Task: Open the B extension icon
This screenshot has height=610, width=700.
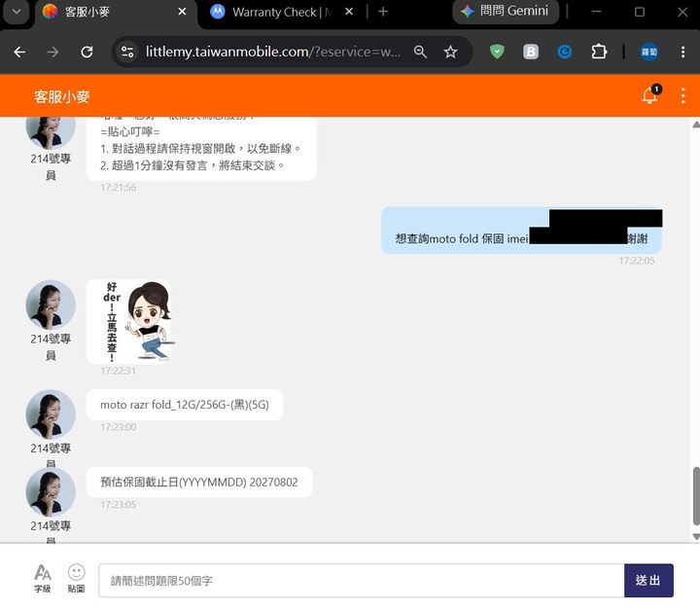Action: pos(531,53)
